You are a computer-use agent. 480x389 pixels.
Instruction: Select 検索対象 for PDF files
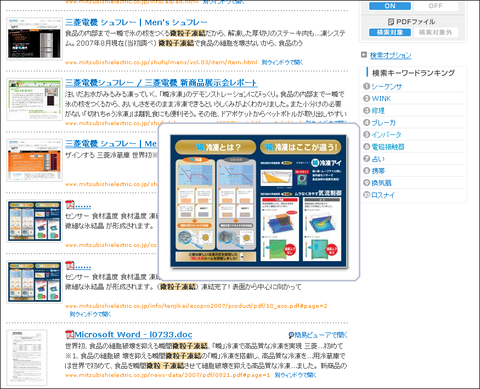(x=390, y=32)
